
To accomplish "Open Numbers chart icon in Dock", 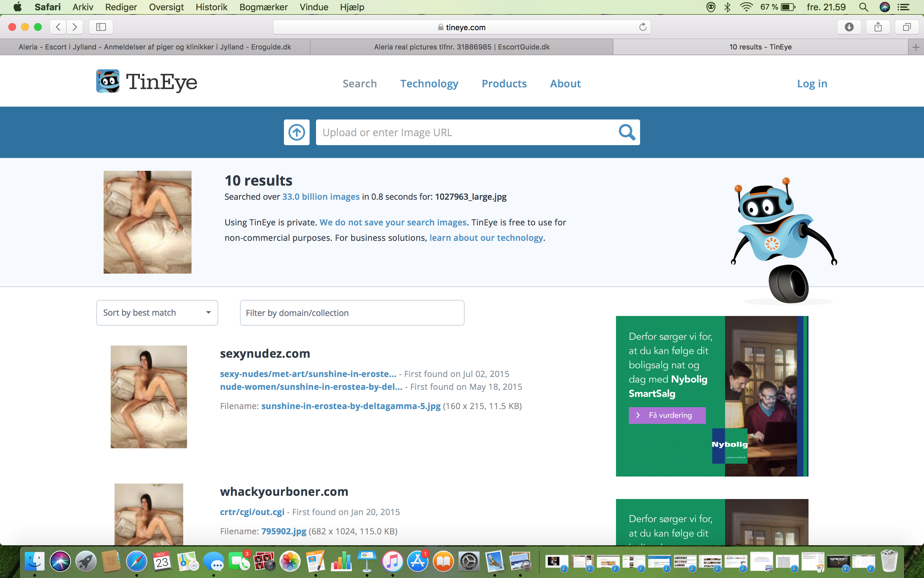I will [x=341, y=562].
